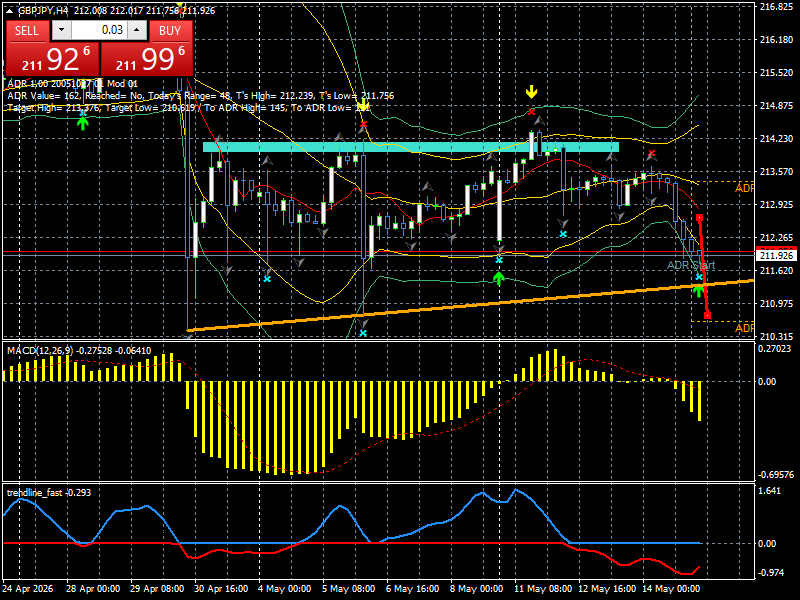
Task: Click the upper orange ADR label at right
Action: pos(744,189)
